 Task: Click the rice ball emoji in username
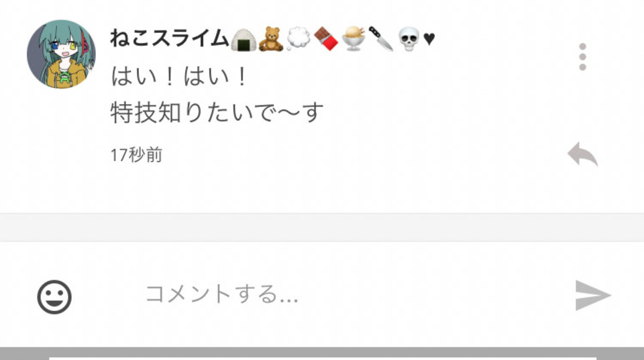244,40
